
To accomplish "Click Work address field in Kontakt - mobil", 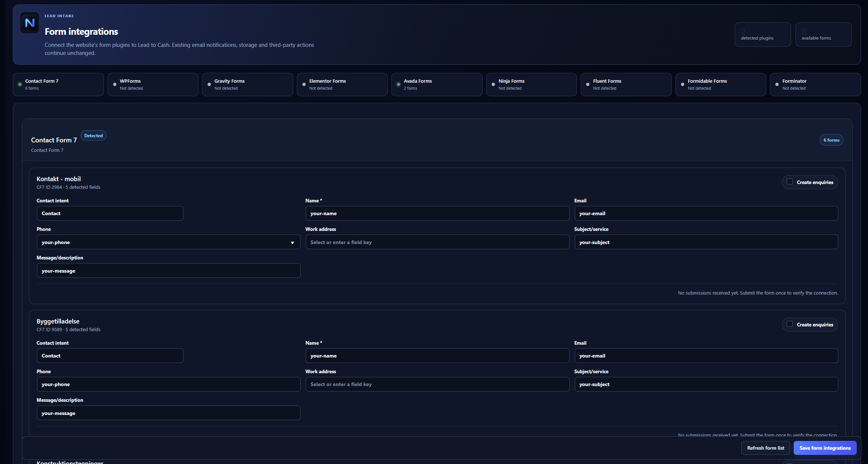I will click(x=437, y=242).
